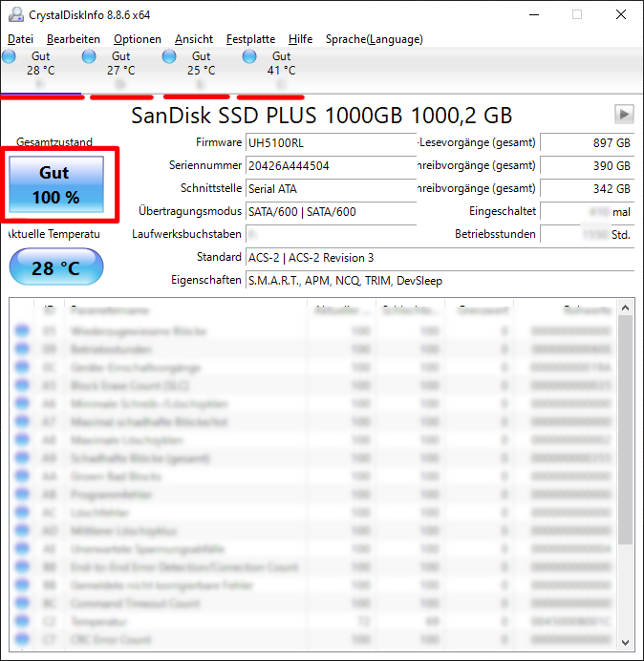Open the Bearbeiten menu
Image resolution: width=644 pixels, height=661 pixels.
74,39
